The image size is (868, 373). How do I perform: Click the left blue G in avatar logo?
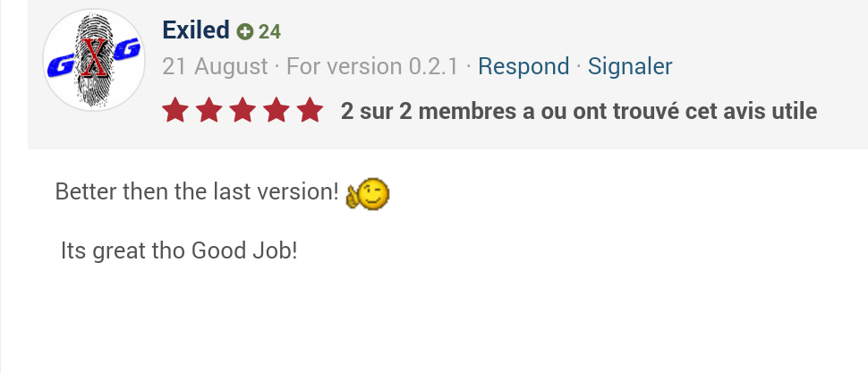62,65
